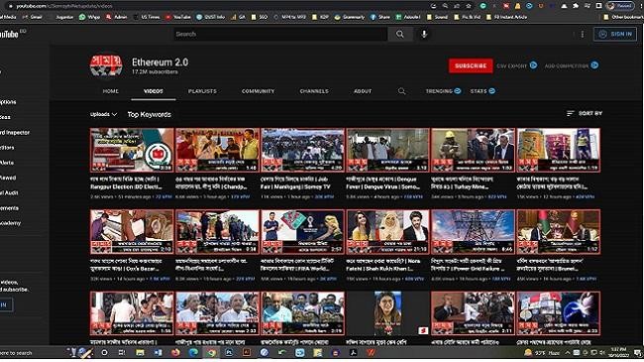The width and height of the screenshot is (644, 362).
Task: Click the Ethereum 2.0 channel avatar
Action: [106, 65]
